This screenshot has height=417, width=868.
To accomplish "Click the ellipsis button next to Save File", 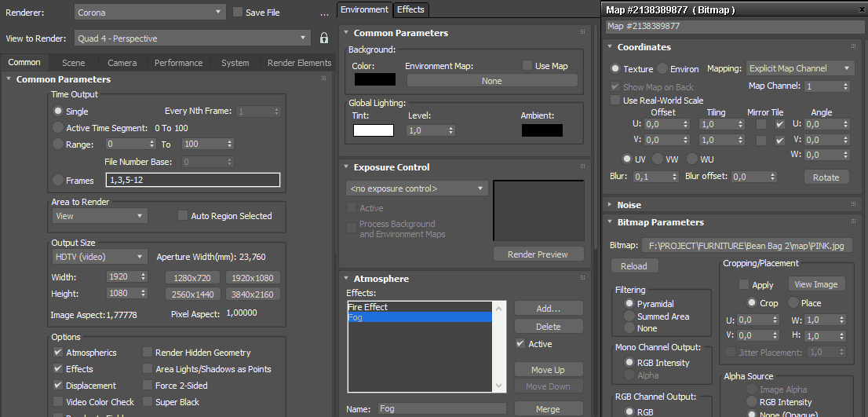I will pyautogui.click(x=324, y=13).
